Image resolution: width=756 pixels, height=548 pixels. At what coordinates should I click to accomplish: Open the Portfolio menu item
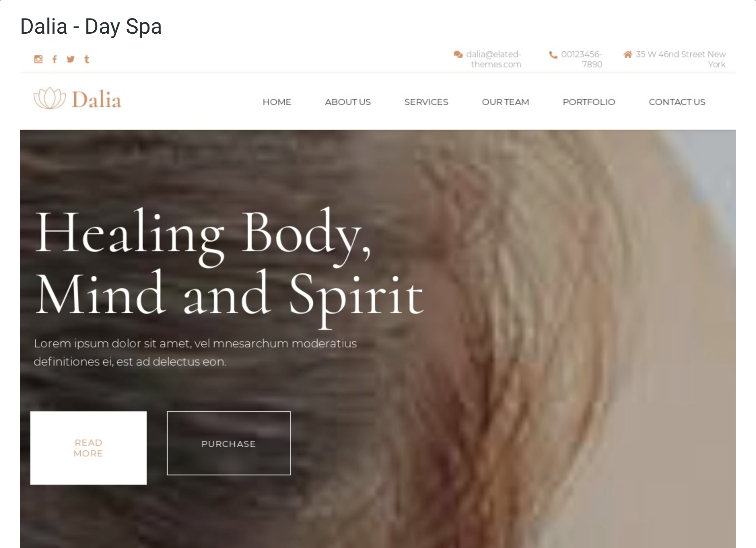click(x=589, y=102)
